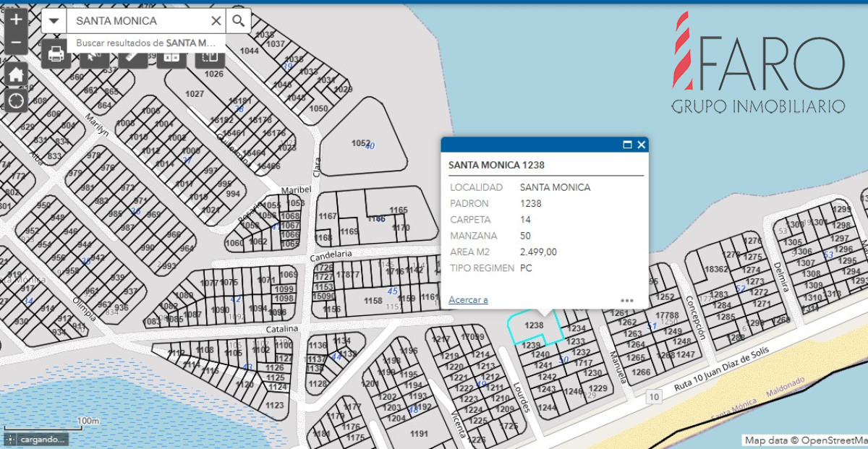This screenshot has height=449, width=868.
Task: Select parcel 1026 on the map
Action: (213, 74)
